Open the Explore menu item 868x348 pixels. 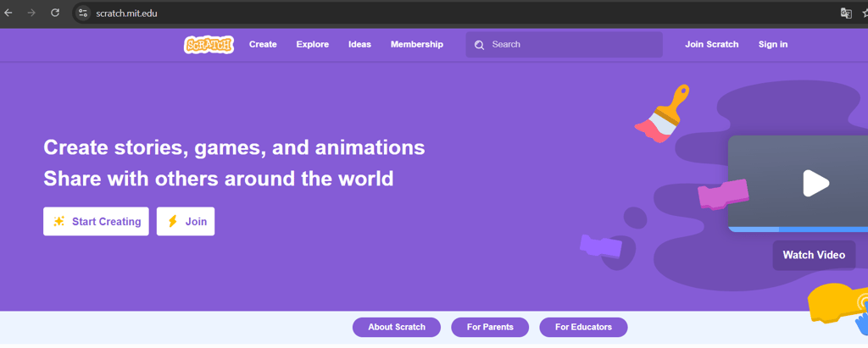coord(312,44)
